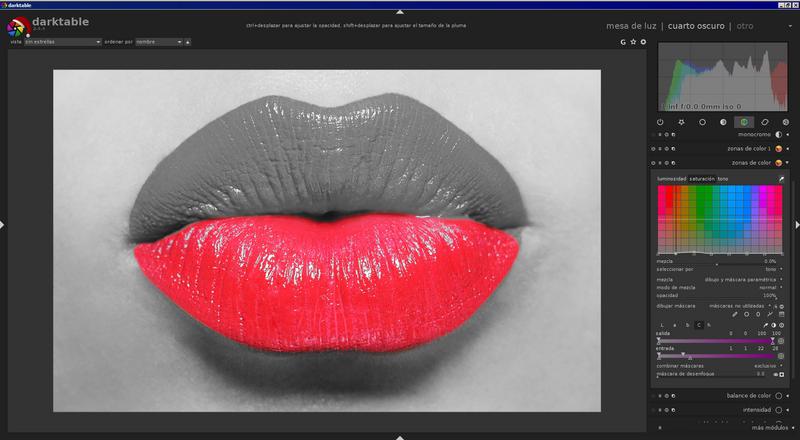This screenshot has height=440, width=800.
Task: Open the active modules group (power icon)
Action: pyautogui.click(x=660, y=122)
